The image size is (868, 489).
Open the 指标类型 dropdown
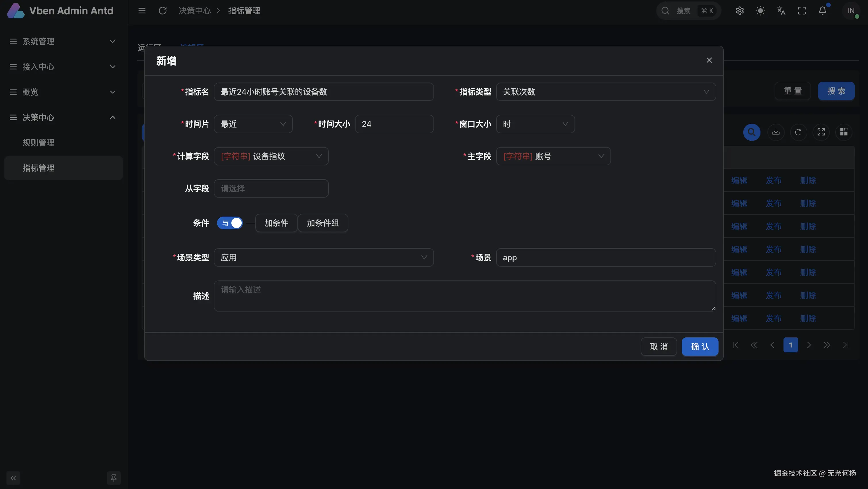pos(606,92)
